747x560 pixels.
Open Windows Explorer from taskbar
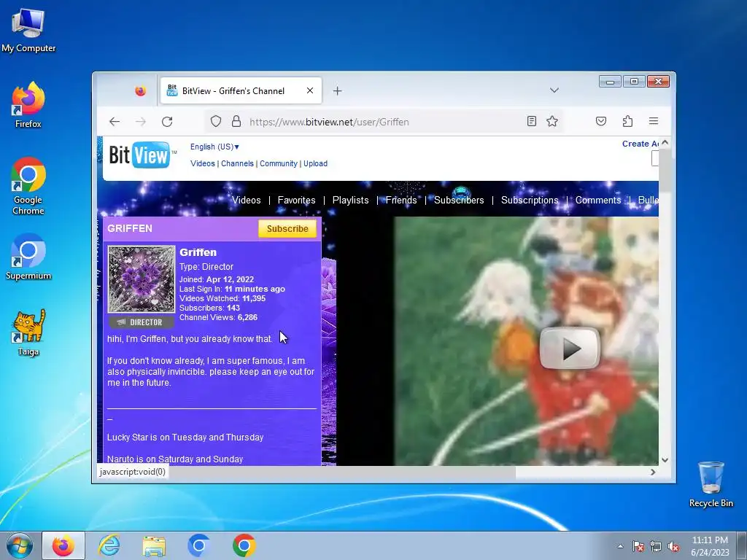click(155, 545)
